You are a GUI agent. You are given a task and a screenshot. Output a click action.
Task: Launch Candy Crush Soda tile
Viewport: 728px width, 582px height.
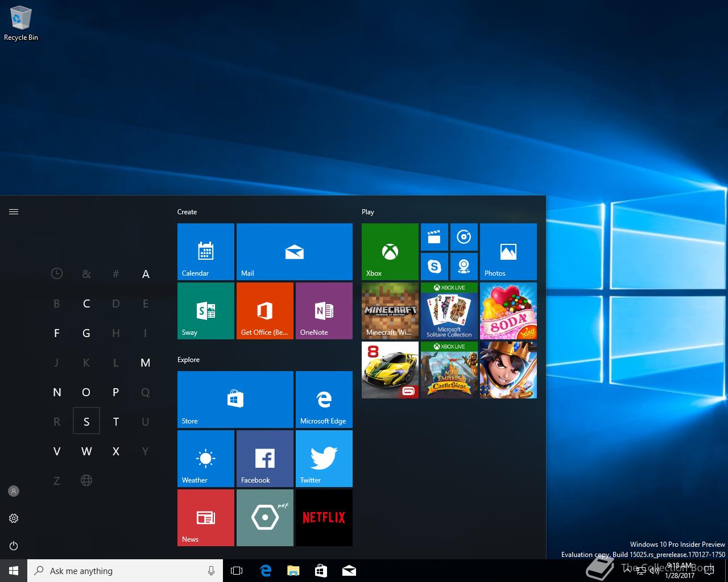coord(508,311)
